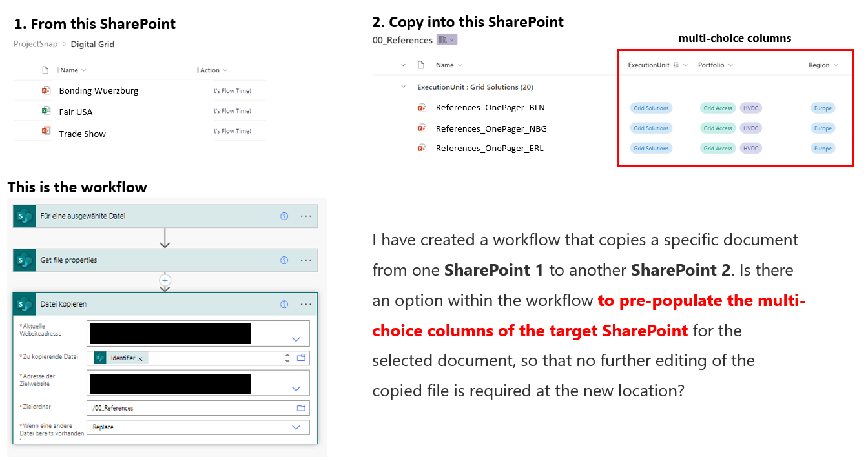The width and height of the screenshot is (868, 461).
Task: Open Name column menu in 00_References
Action: (x=460, y=65)
